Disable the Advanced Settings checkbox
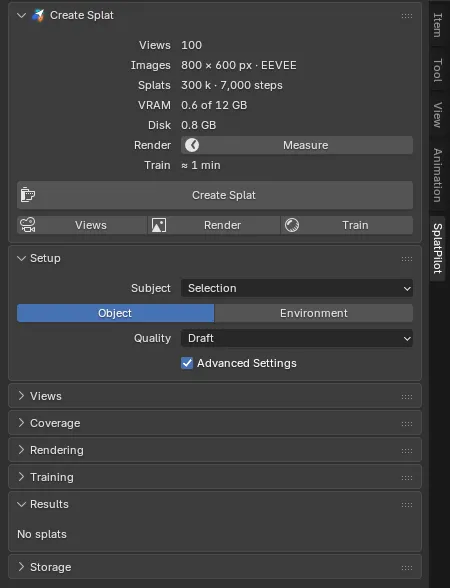The height and width of the screenshot is (588, 450). pyautogui.click(x=187, y=363)
